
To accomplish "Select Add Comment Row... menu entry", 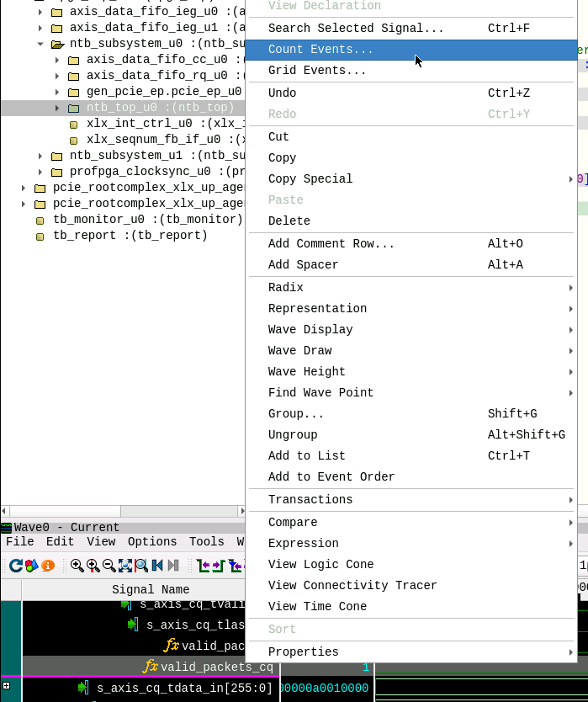I will [x=331, y=243].
